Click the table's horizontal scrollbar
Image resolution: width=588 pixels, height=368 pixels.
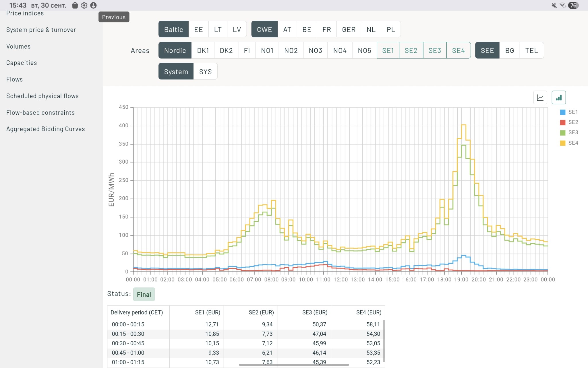point(294,365)
